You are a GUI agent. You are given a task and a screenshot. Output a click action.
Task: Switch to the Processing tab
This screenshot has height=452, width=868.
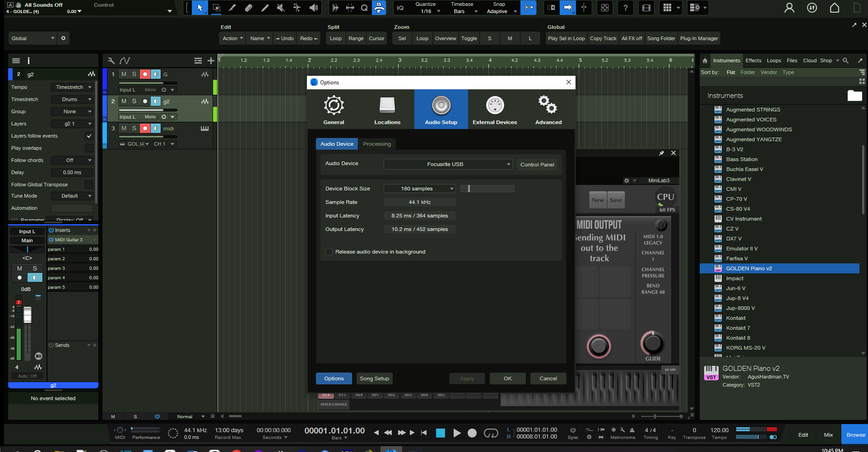377,144
